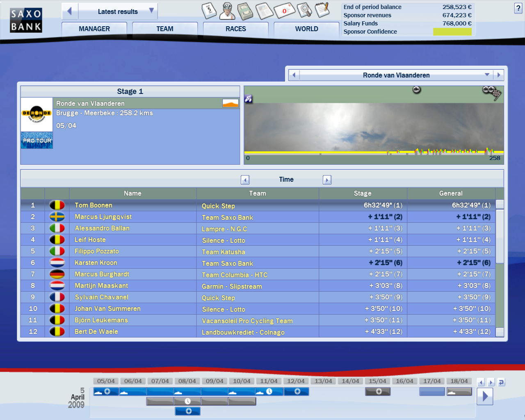
Task: Open the notepad with pencil icon
Action: [322, 10]
